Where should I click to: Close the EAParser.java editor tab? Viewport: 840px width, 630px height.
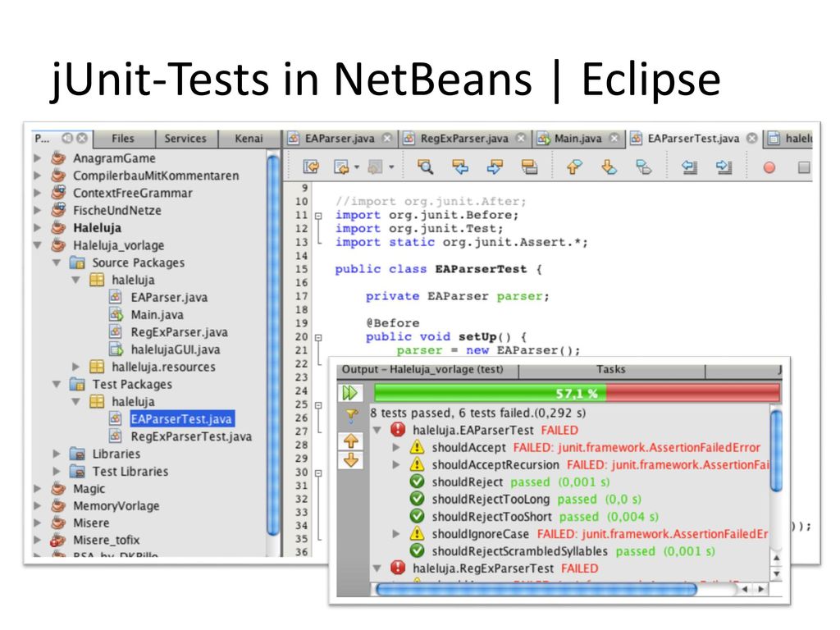pos(387,138)
